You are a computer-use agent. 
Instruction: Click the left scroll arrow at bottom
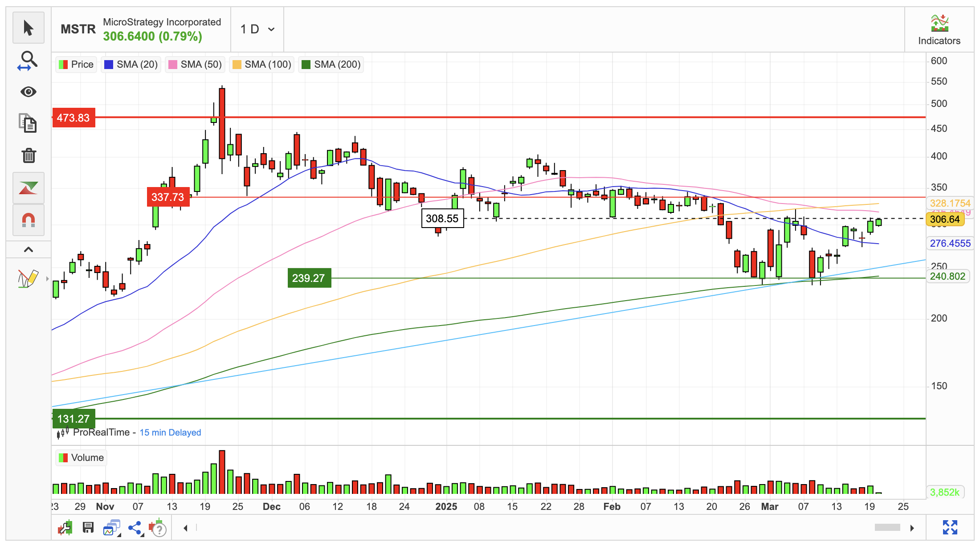point(185,528)
